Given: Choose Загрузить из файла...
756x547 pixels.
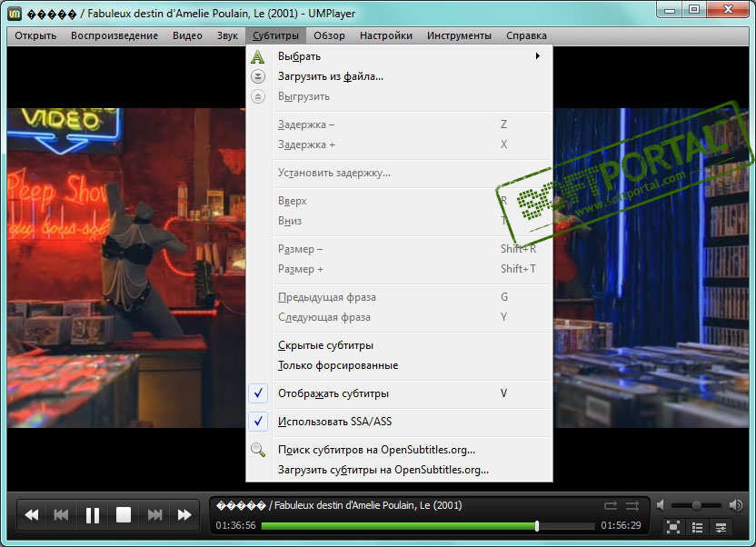Looking at the screenshot, I should point(399,76).
